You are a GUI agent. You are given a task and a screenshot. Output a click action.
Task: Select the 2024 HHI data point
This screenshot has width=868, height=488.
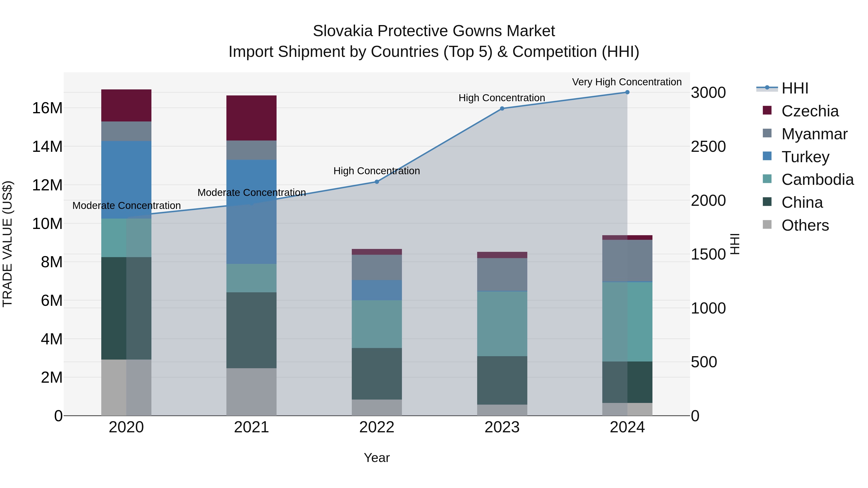[627, 92]
